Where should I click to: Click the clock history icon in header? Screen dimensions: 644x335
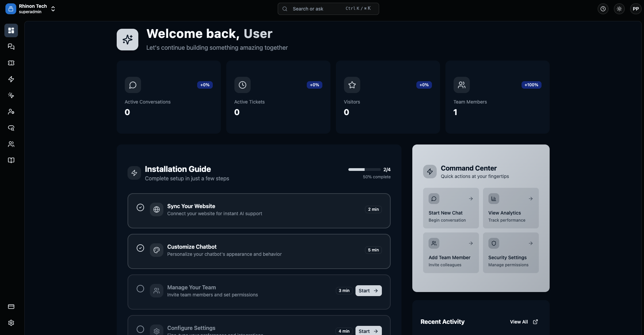603,9
